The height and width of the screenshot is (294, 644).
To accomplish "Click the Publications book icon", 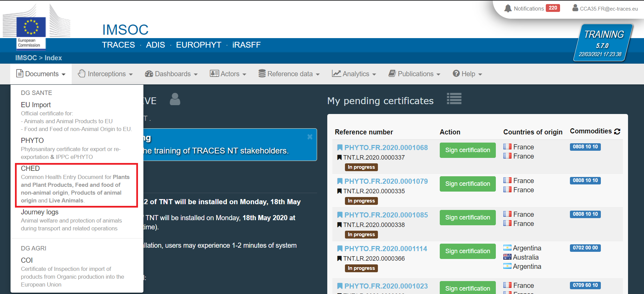I will click(392, 73).
